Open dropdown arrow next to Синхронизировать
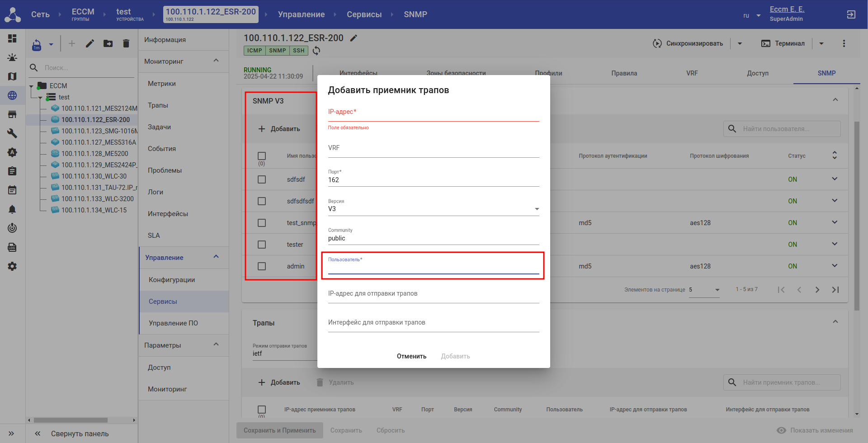 [740, 43]
